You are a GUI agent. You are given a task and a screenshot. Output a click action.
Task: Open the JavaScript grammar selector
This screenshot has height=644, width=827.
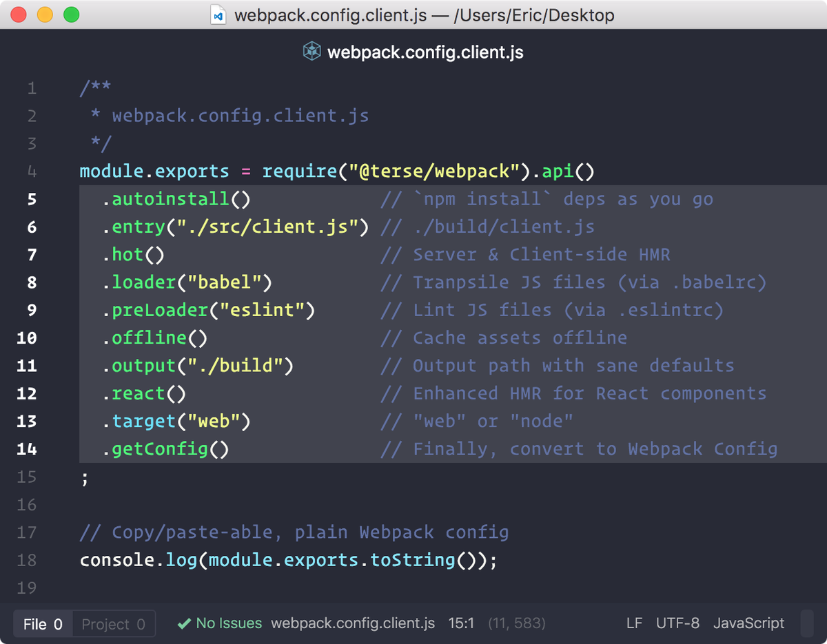click(748, 624)
